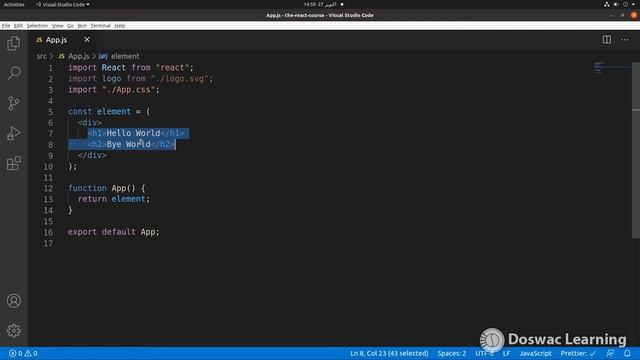Open the clock and calendar in top bar
The height and width of the screenshot is (360, 640).
click(x=320, y=4)
